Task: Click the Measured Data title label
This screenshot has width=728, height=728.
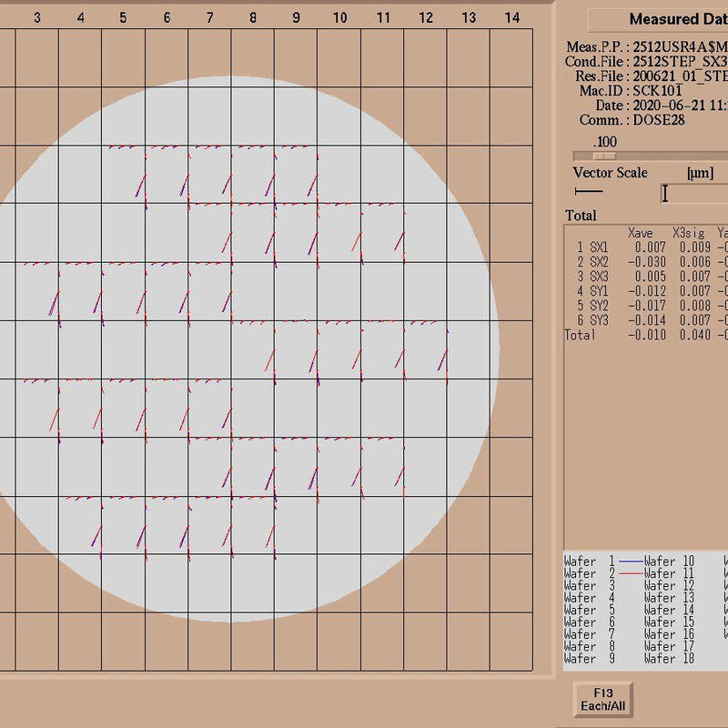Action: click(x=678, y=19)
